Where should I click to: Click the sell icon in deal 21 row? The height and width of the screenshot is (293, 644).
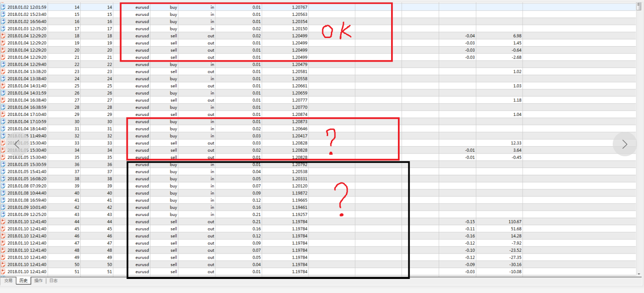3,57
